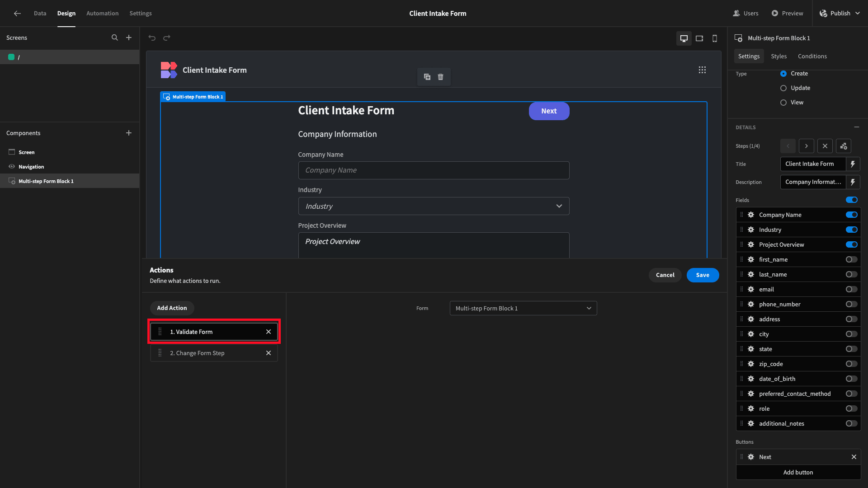Toggle all Fields master switch
This screenshot has height=488, width=868.
pyautogui.click(x=852, y=200)
